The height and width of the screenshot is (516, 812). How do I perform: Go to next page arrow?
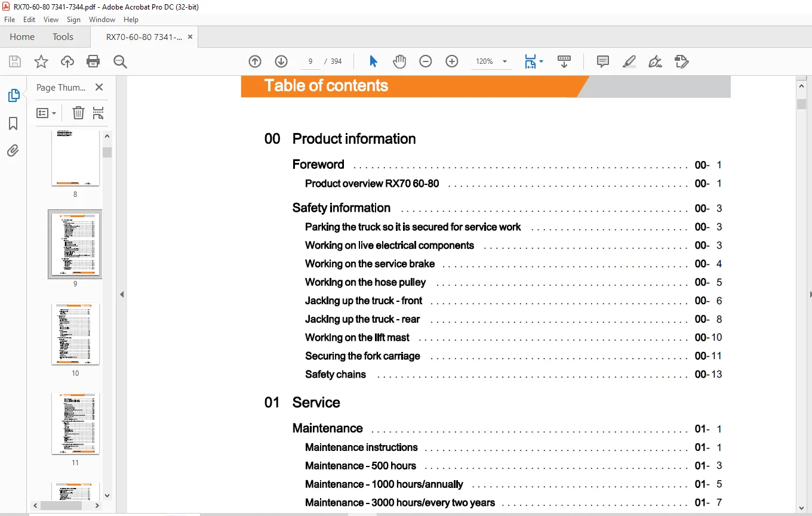[x=281, y=61]
